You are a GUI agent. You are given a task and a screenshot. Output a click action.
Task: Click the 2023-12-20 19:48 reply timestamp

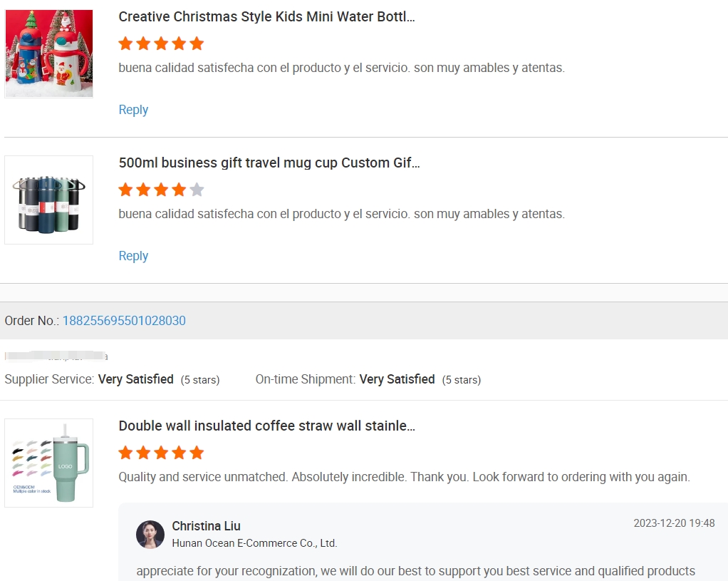tap(674, 523)
